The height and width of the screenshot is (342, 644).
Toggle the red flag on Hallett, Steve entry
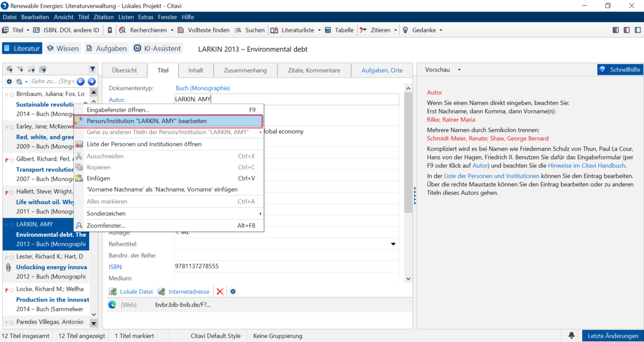(7, 192)
